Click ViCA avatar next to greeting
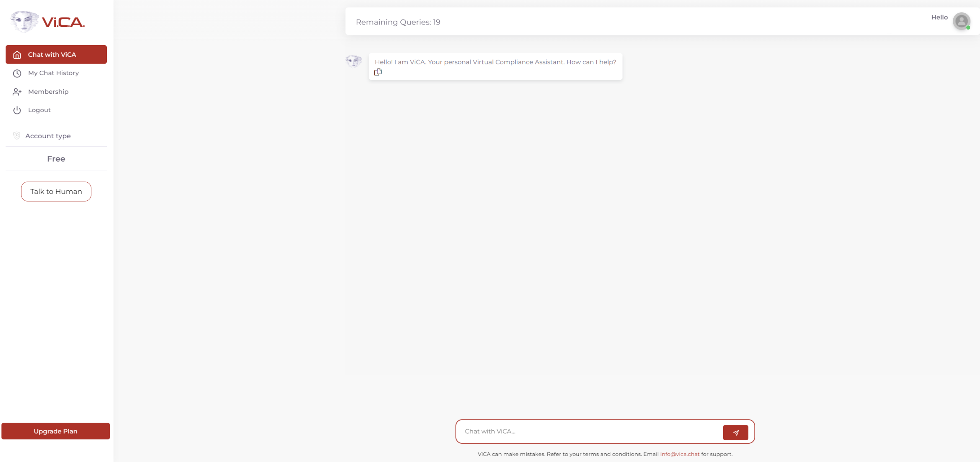This screenshot has width=980, height=462. (x=353, y=61)
